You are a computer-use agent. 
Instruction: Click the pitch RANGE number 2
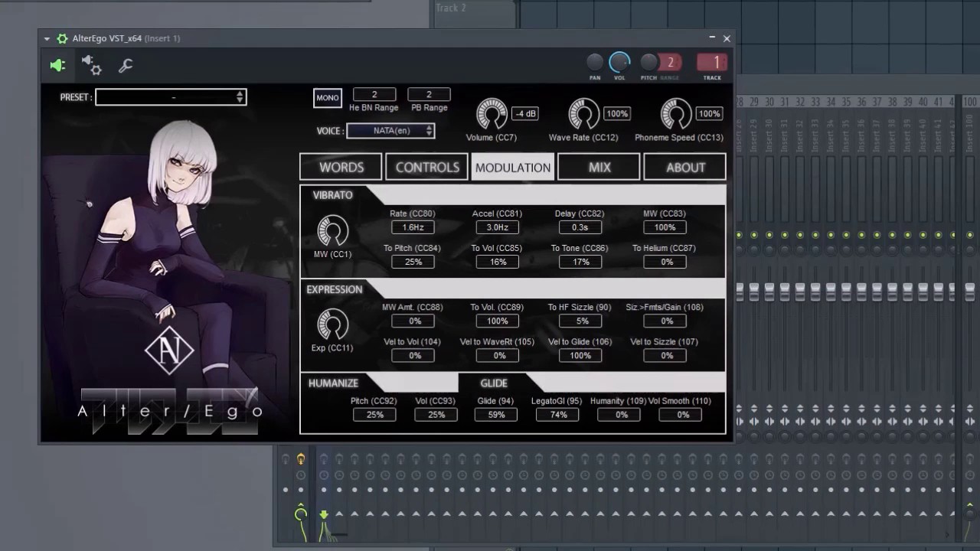point(671,63)
